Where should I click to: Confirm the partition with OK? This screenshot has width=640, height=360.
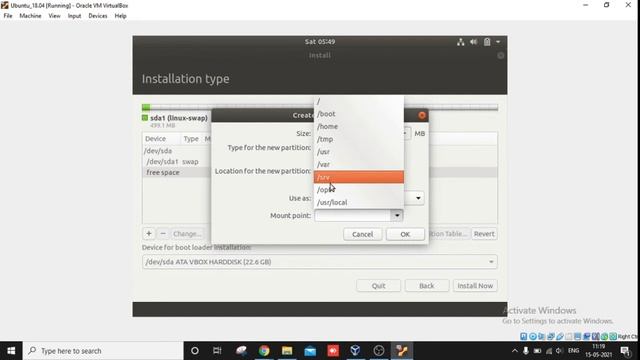tap(405, 234)
